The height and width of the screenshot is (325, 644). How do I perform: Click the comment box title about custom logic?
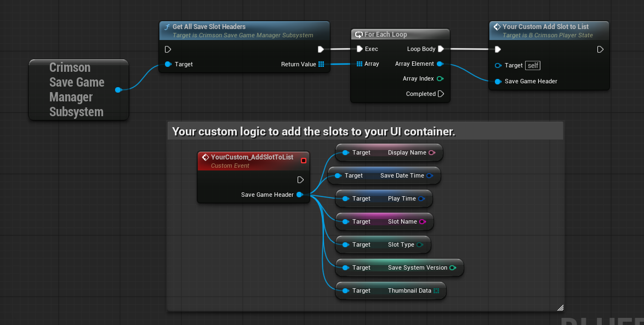click(x=314, y=132)
